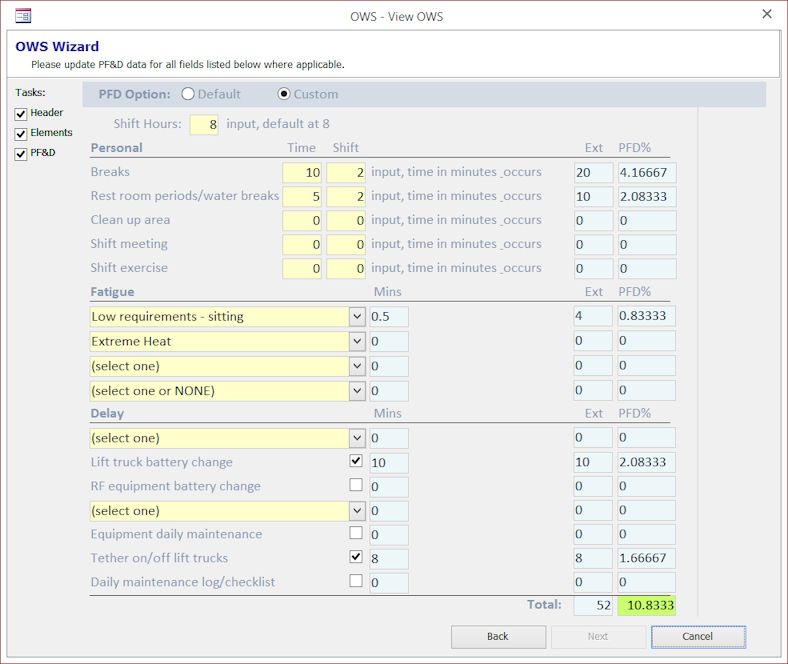Click the Delay section heading
Screen dimensions: 788x664
[x=107, y=414]
